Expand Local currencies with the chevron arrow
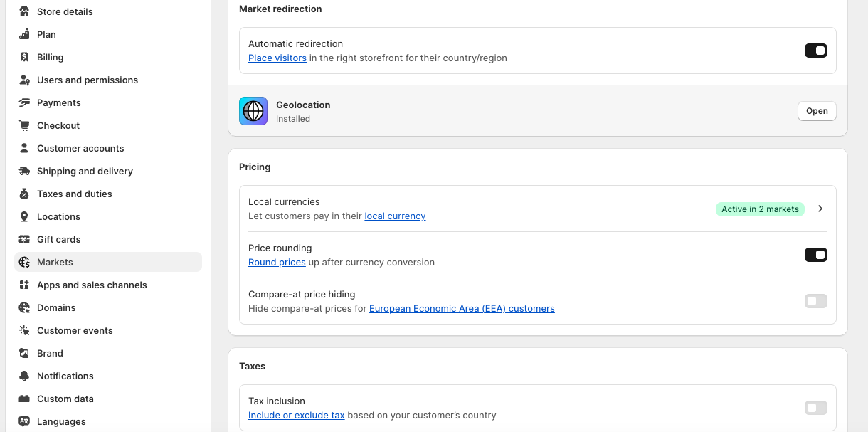 820,209
